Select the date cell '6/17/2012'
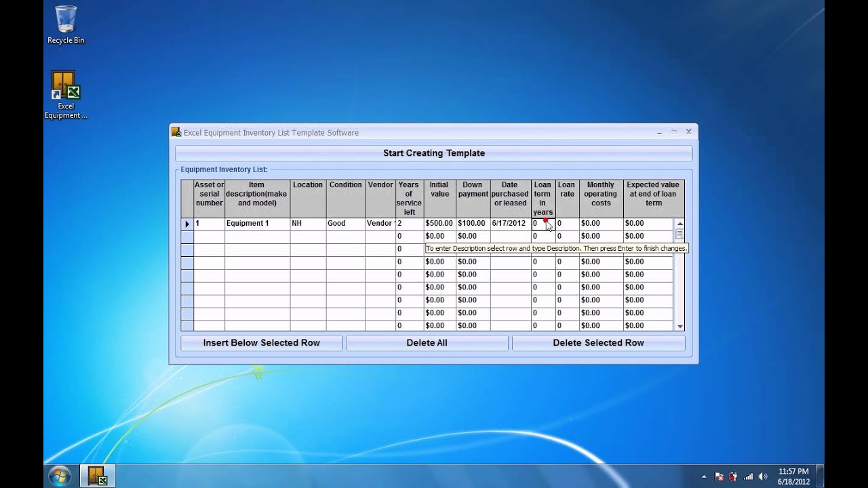Viewport: 868px width, 488px height. point(510,224)
